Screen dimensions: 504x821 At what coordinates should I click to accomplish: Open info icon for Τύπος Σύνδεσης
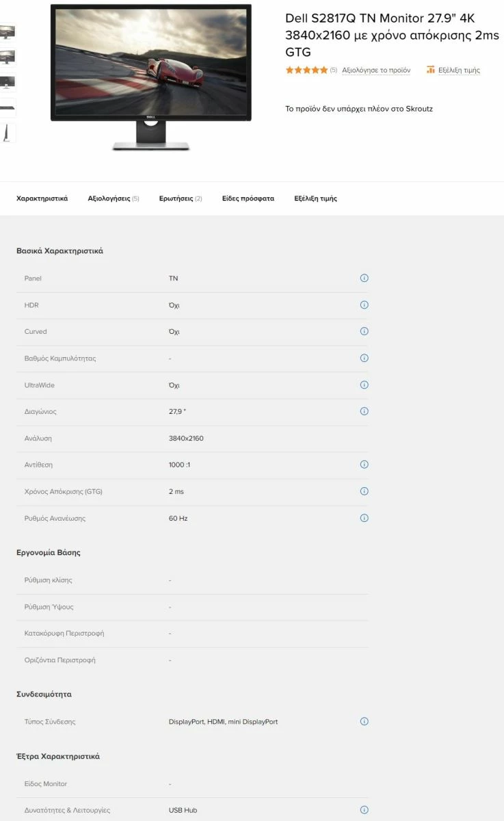[364, 721]
